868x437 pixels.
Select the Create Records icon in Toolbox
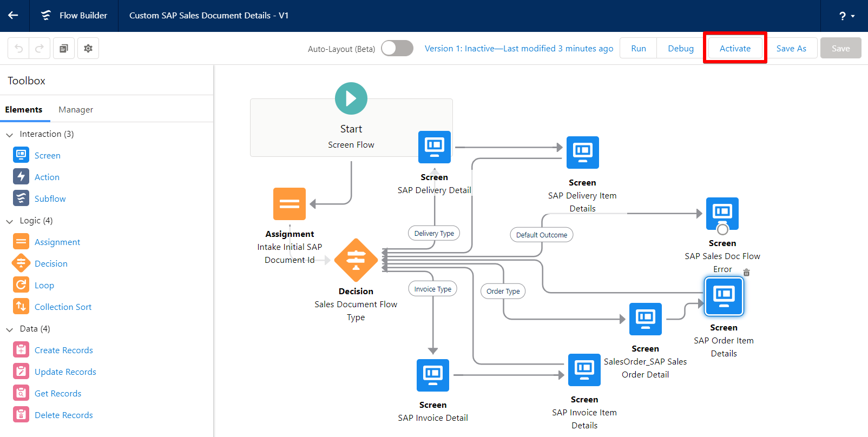(21, 350)
